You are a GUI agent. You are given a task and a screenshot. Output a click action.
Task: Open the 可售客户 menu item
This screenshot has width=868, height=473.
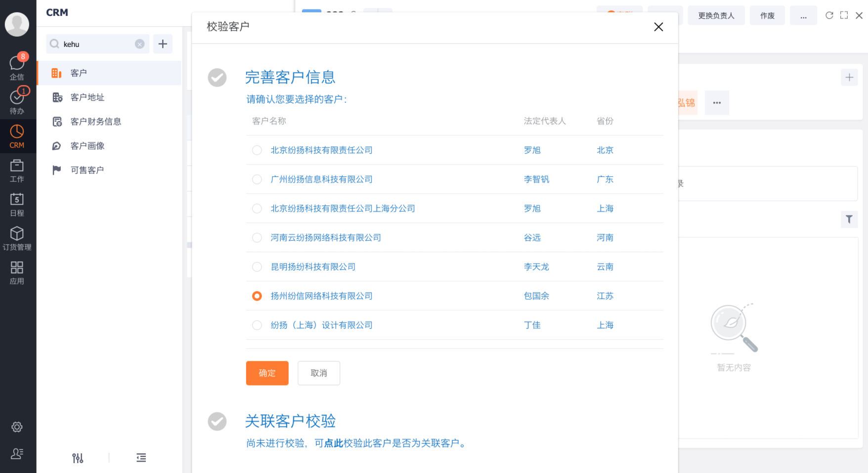pos(110,170)
